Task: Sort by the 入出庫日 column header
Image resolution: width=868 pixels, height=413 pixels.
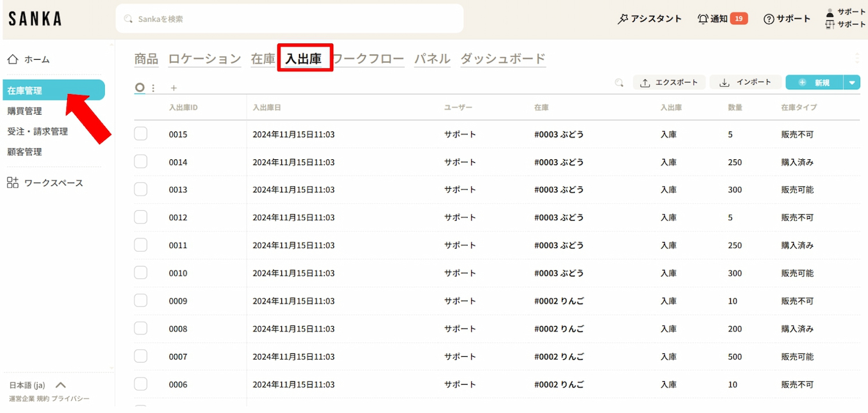Action: [x=267, y=107]
